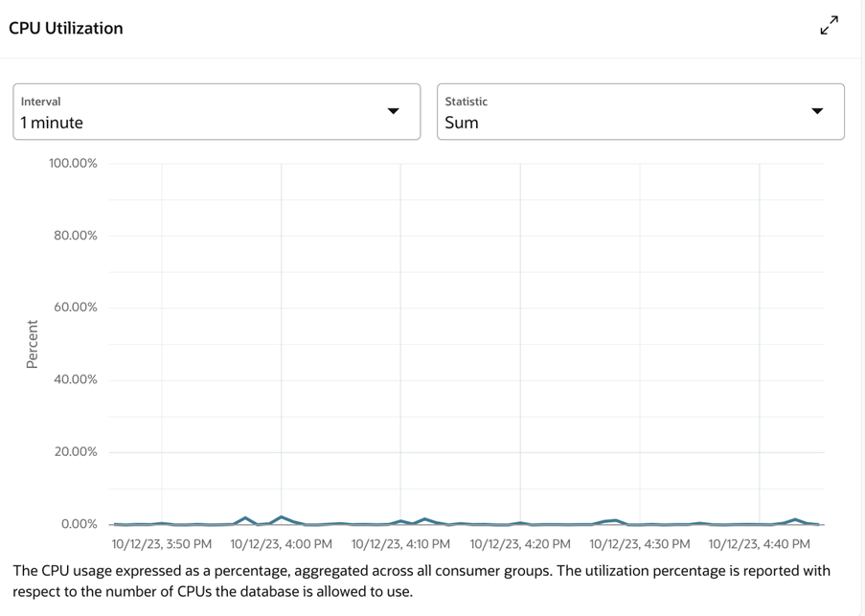
Task: Click the 0.00% y-axis label
Action: point(79,524)
